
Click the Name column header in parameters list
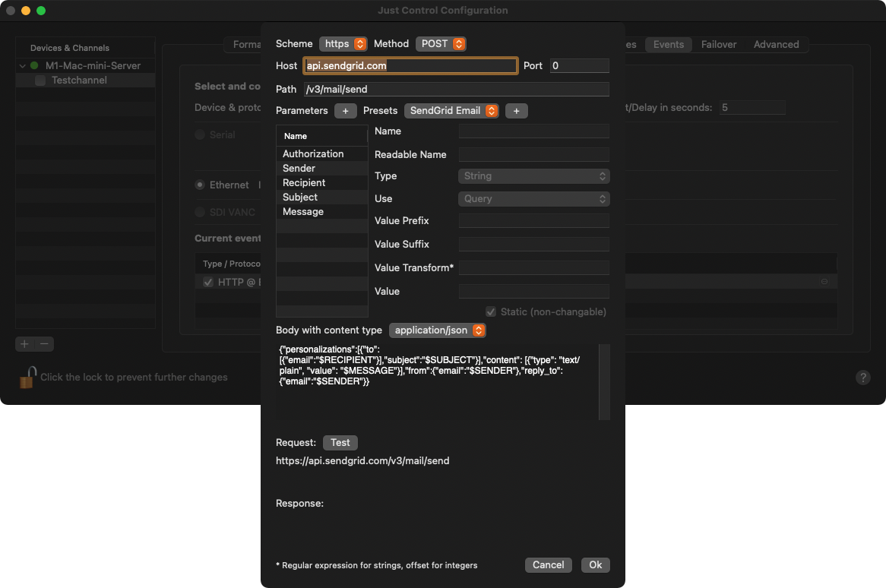pos(322,136)
